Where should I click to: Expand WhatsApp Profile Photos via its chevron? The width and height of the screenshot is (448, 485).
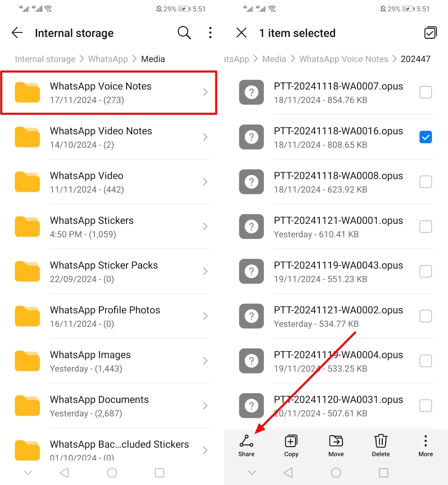205,316
